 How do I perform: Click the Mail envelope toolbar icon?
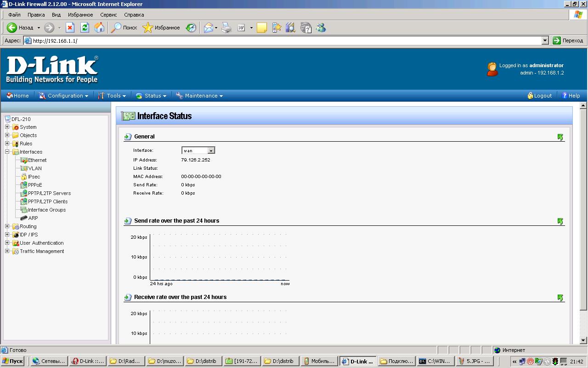coord(209,28)
